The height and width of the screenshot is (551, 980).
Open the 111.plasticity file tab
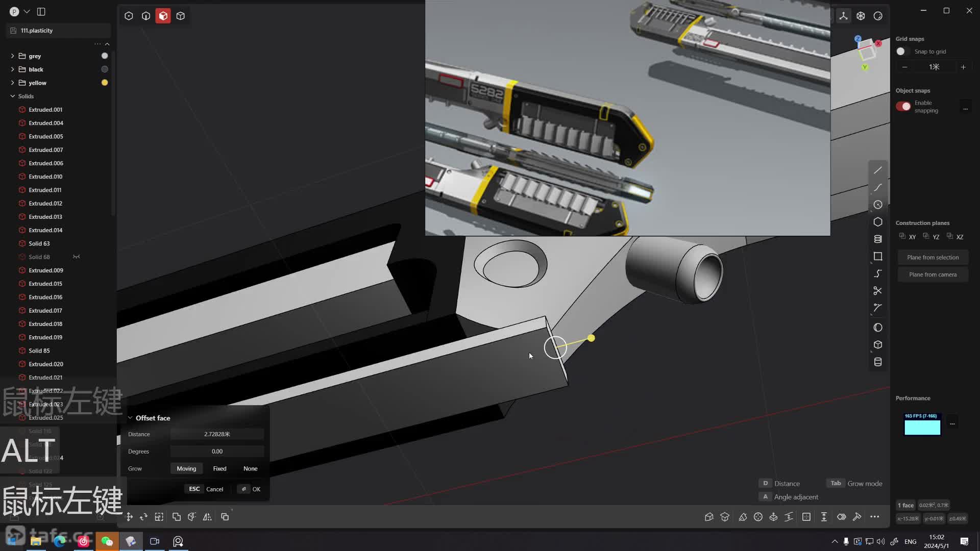click(59, 31)
